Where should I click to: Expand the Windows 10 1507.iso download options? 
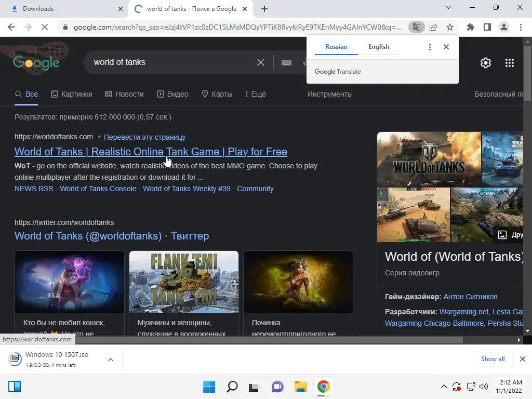(x=111, y=360)
